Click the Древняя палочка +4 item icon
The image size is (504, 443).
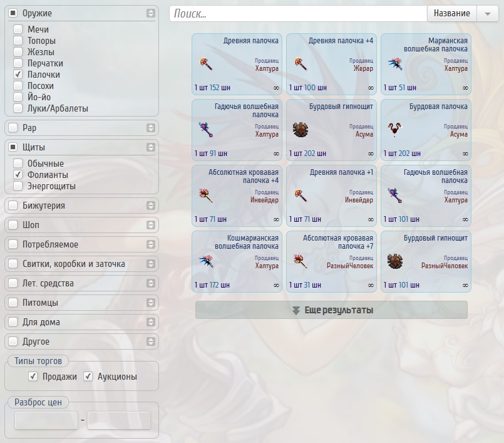coord(300,64)
